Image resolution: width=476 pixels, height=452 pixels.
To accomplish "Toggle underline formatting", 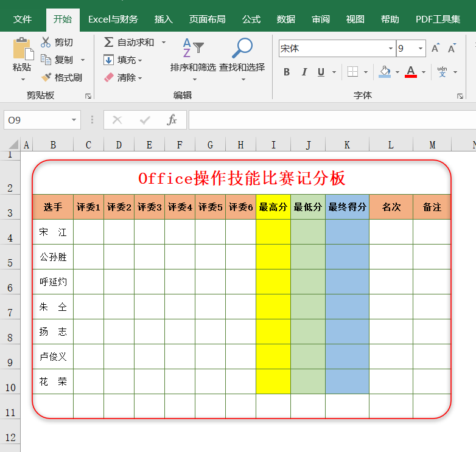I will coord(321,72).
